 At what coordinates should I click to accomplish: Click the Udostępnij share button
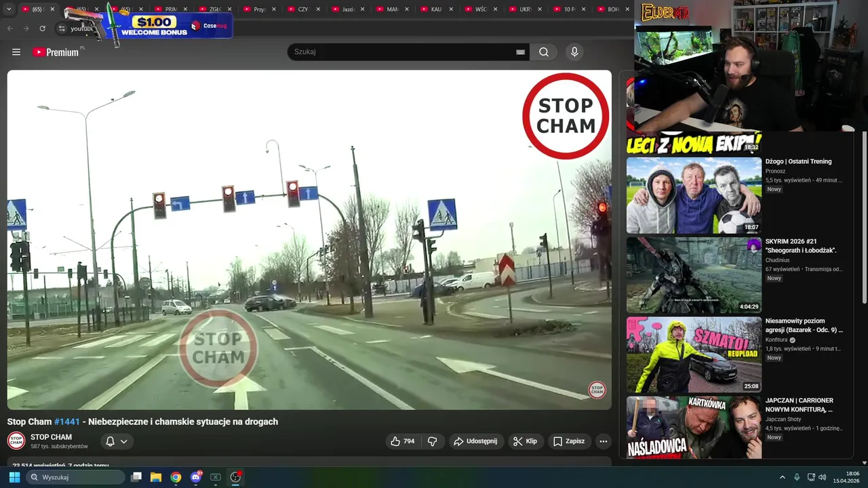[475, 441]
